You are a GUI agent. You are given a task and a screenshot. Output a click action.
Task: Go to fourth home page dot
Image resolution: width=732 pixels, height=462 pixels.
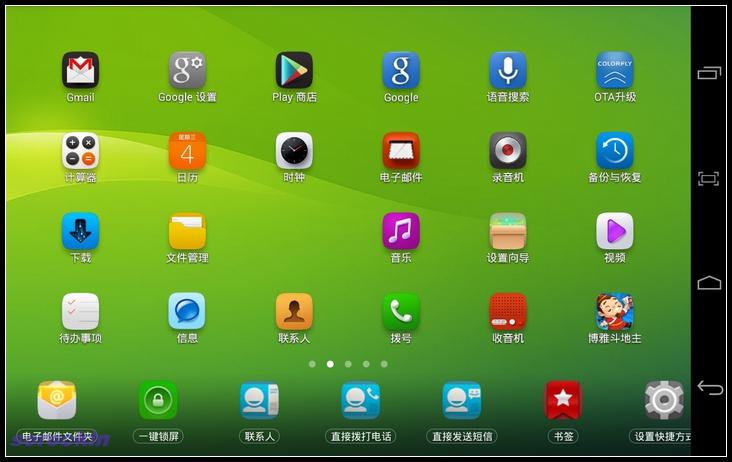(x=366, y=364)
